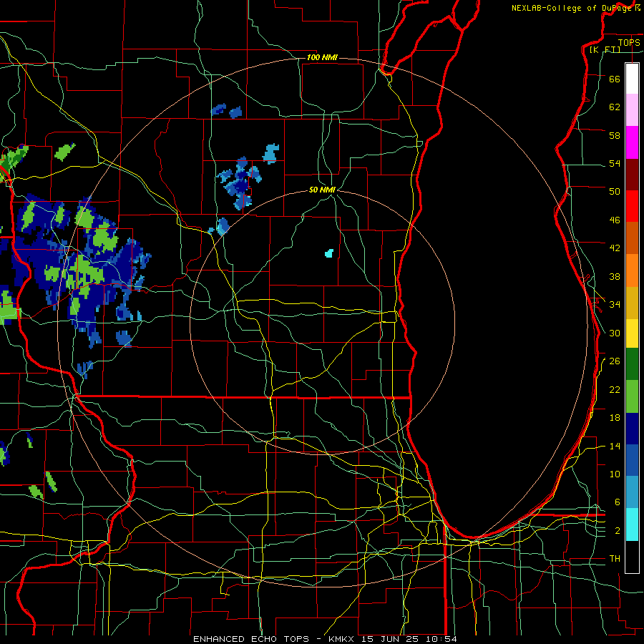This screenshot has width=644, height=644.
Task: Click the 22 value on the legend
Action: 615,389
